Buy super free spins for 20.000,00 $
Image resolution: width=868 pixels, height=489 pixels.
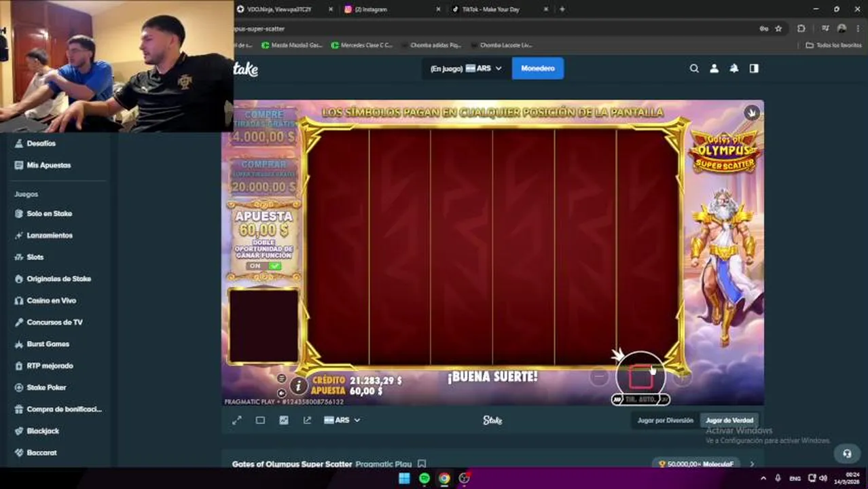click(x=264, y=177)
